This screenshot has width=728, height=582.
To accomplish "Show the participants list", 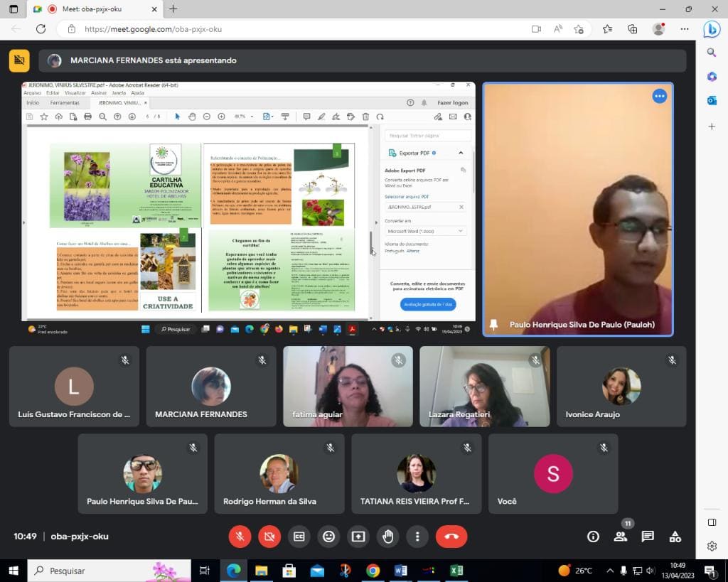I will coord(620,537).
